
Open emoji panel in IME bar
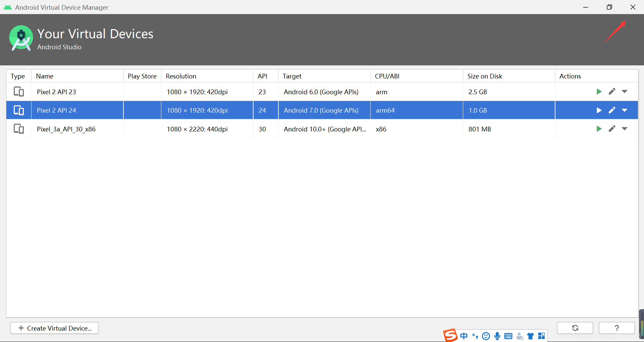pyautogui.click(x=486, y=336)
